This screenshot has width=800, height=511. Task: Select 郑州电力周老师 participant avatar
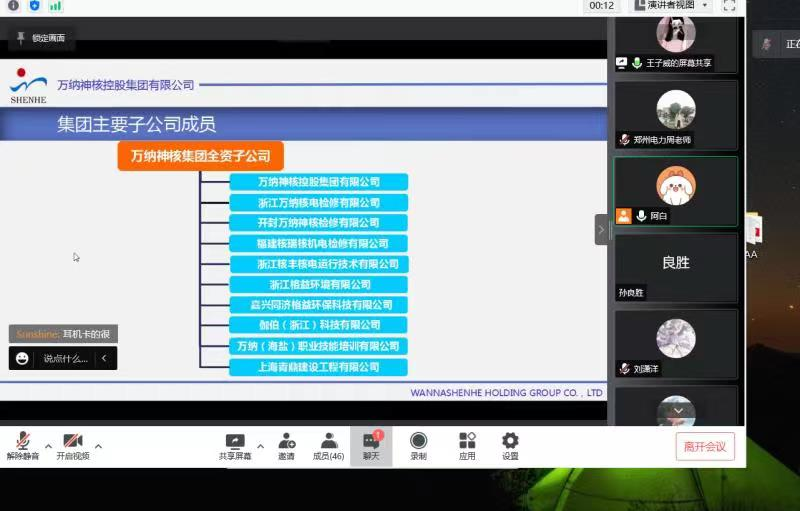(676, 110)
